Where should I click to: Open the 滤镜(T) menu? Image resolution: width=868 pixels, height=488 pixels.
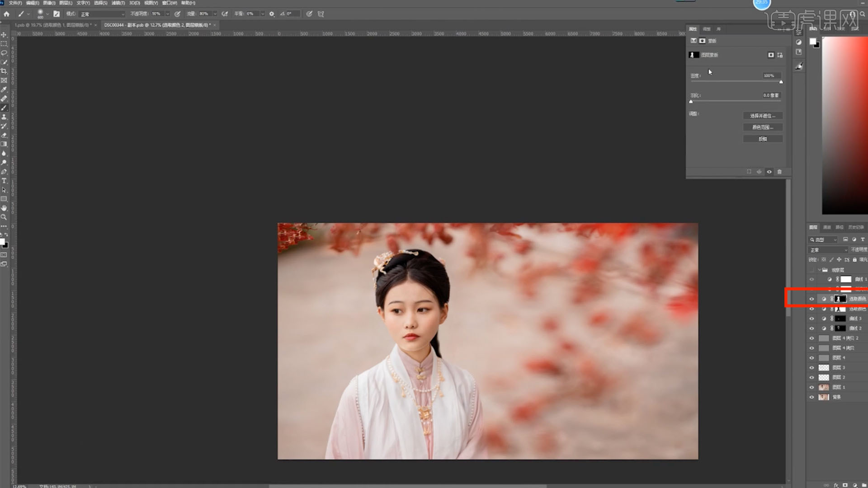118,3
